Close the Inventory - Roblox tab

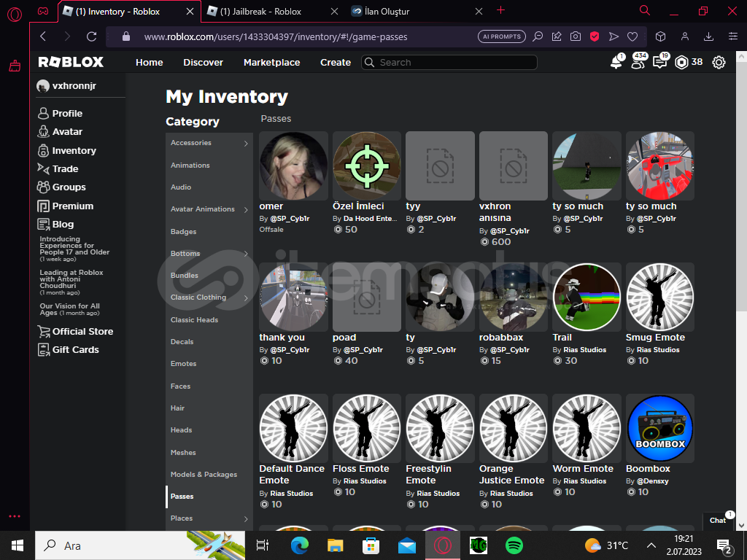point(190,12)
